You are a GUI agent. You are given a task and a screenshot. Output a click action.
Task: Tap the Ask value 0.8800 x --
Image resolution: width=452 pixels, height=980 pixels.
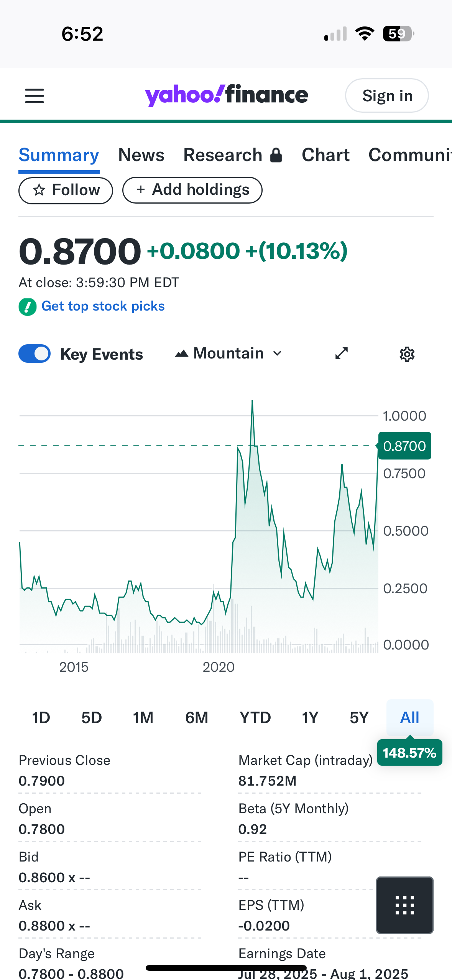[54, 926]
